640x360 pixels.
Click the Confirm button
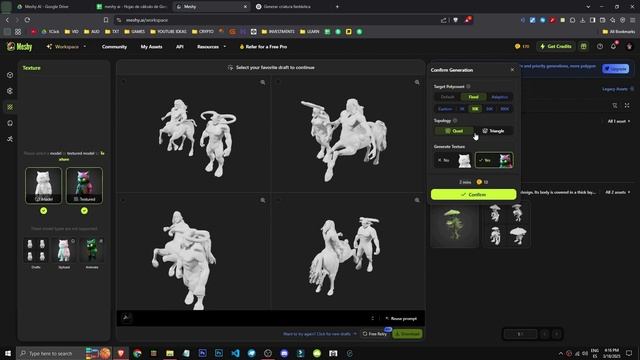pyautogui.click(x=473, y=195)
